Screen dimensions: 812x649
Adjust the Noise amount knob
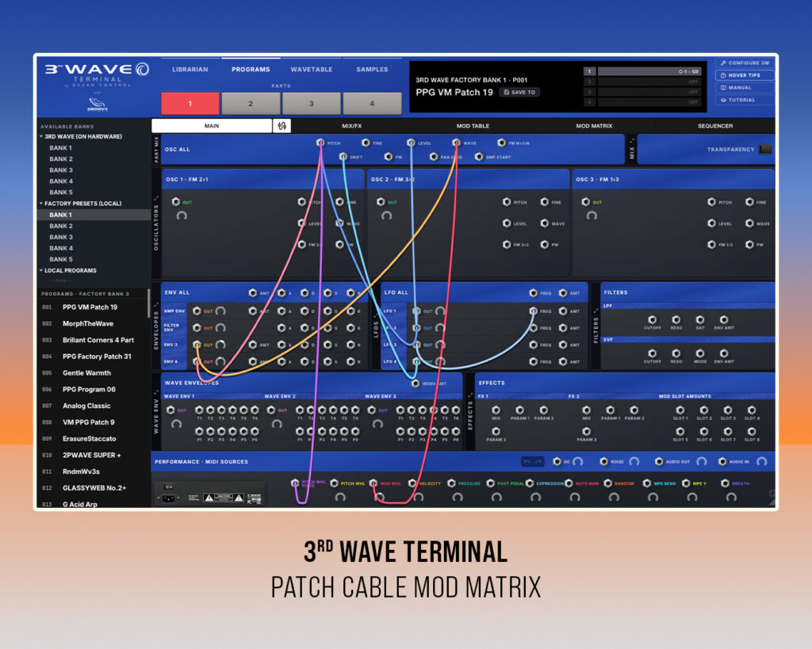(634, 461)
